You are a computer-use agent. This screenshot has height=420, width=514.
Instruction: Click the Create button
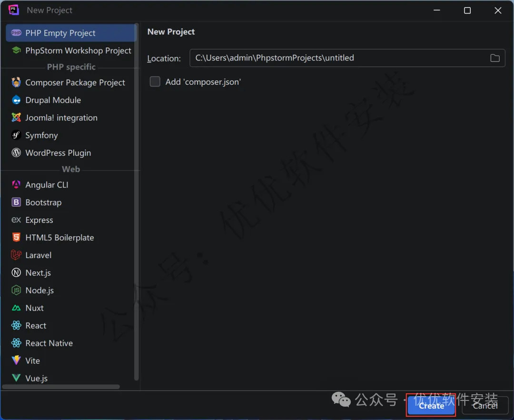point(431,406)
